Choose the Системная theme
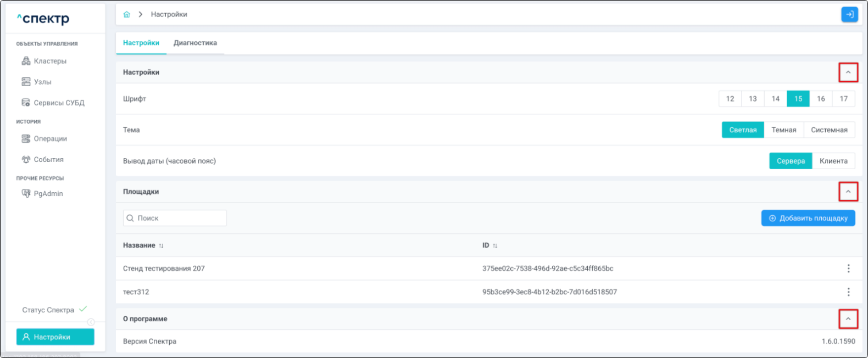Viewport: 868px width, 358px height. (829, 130)
